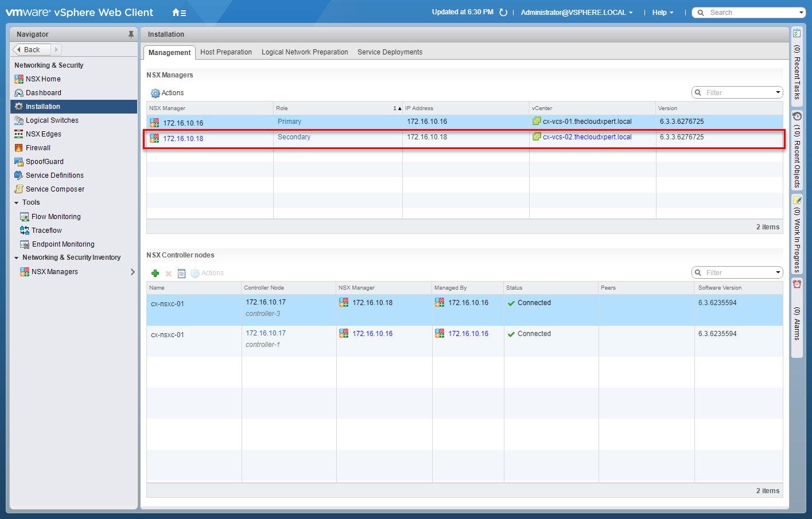Click the home menu icon in header
Screen dimensions: 812x519
coord(179,13)
